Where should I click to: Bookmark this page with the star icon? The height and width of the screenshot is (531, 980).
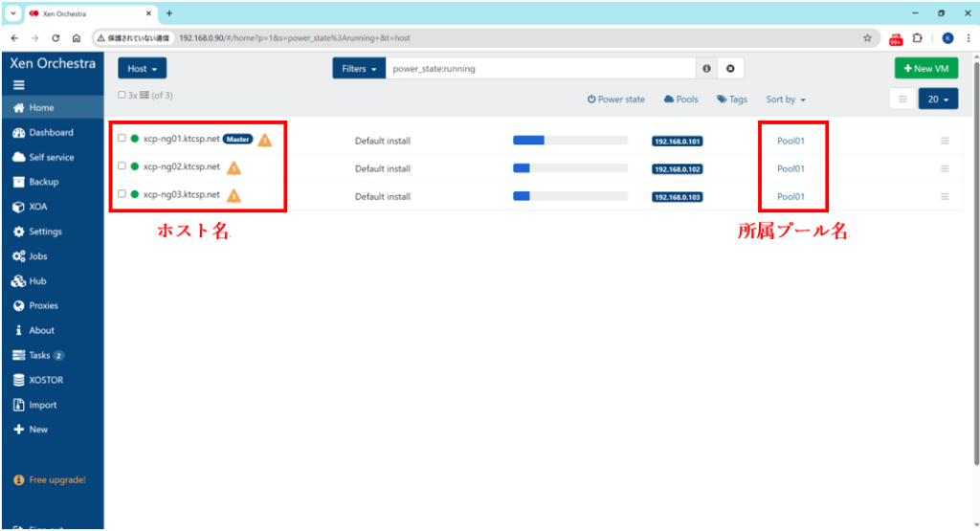coord(867,38)
